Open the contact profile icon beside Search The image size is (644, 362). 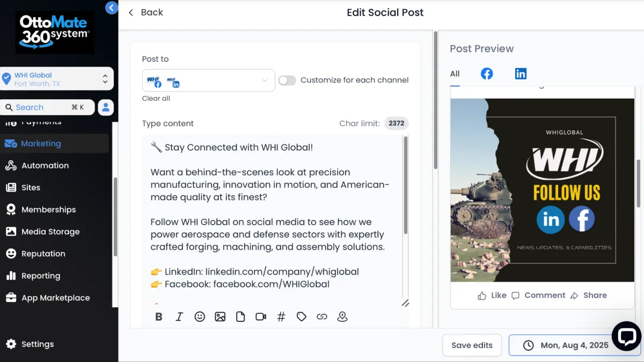(x=106, y=107)
